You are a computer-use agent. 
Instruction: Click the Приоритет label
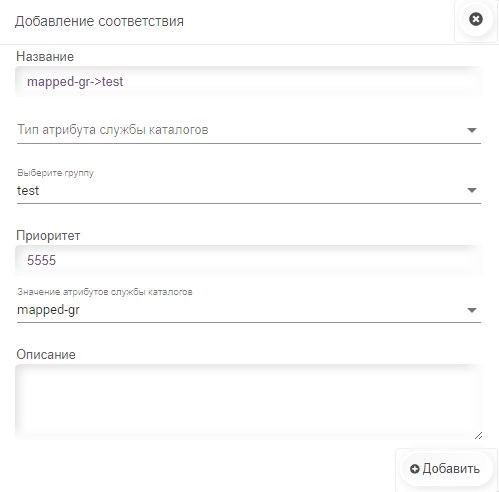pyautogui.click(x=48, y=235)
